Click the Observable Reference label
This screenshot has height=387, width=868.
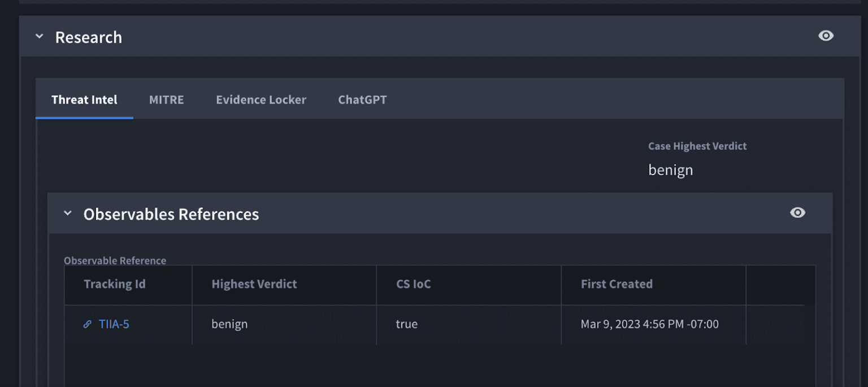[x=115, y=260]
